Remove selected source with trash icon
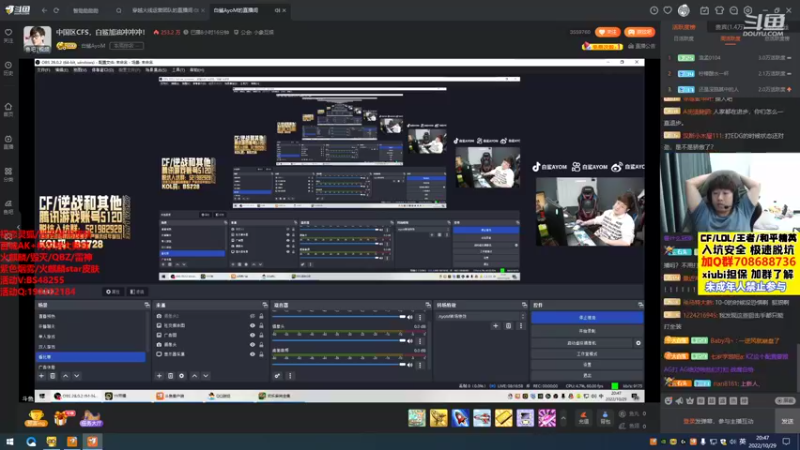Image resolution: width=800 pixels, height=450 pixels. coord(170,376)
